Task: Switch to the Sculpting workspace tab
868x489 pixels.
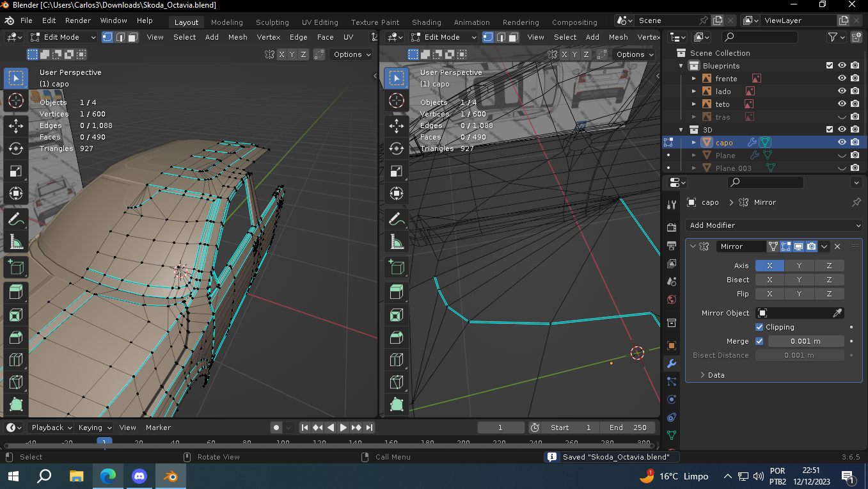Action: [x=272, y=22]
